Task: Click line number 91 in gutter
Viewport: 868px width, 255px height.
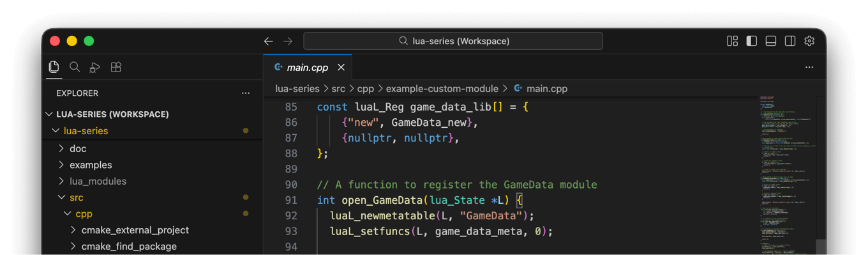Action: pos(291,200)
